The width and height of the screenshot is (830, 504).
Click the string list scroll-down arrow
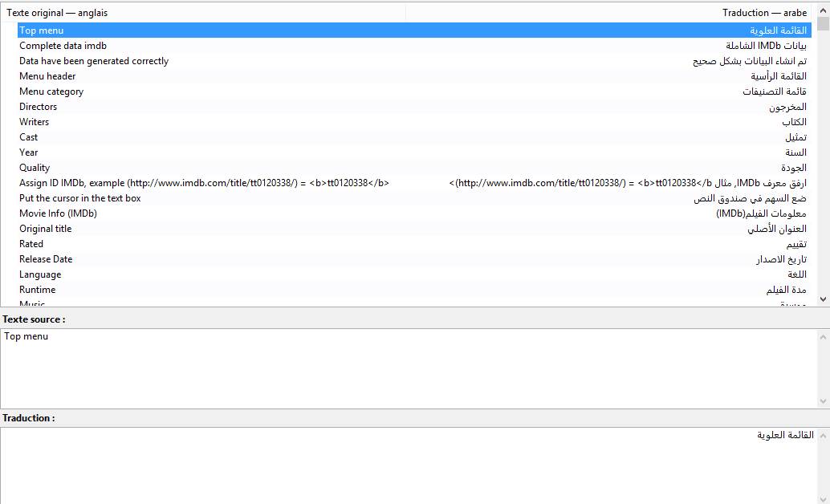[x=823, y=299]
